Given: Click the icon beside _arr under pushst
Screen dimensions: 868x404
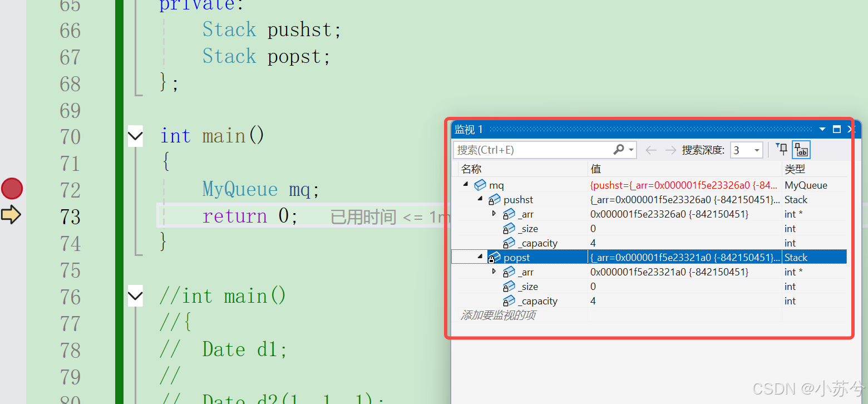Looking at the screenshot, I should (x=509, y=214).
